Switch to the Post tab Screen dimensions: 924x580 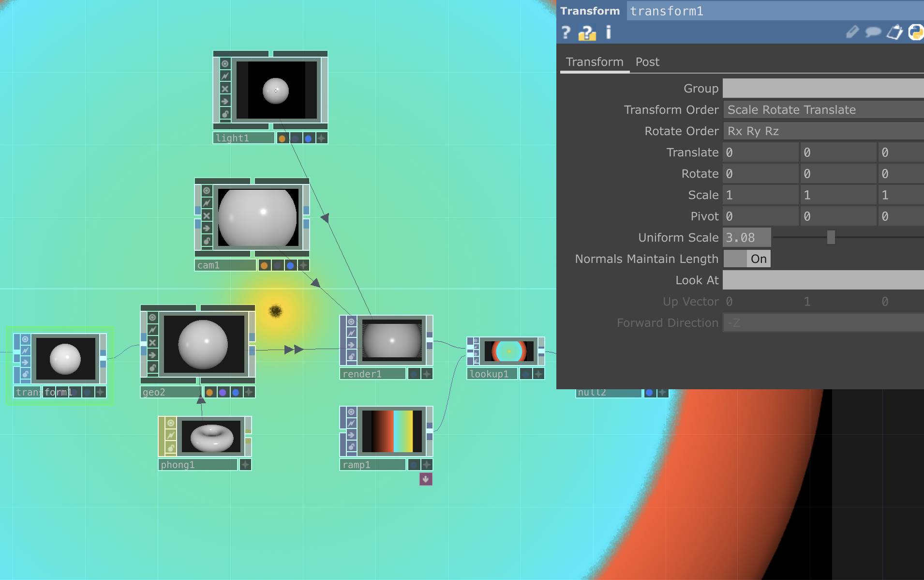coord(647,62)
